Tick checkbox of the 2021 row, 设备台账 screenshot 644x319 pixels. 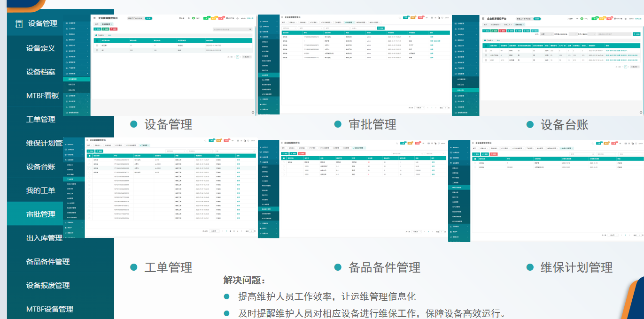(x=486, y=61)
